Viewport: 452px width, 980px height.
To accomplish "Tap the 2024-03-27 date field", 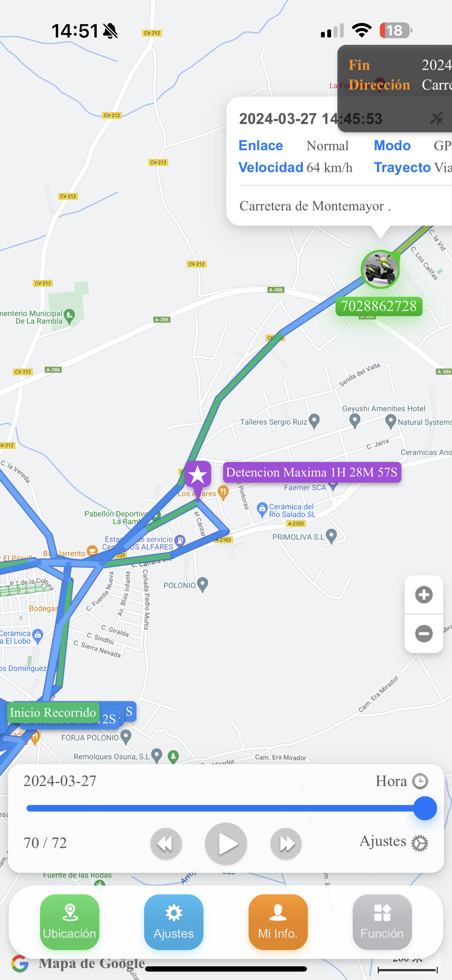I will click(x=60, y=781).
